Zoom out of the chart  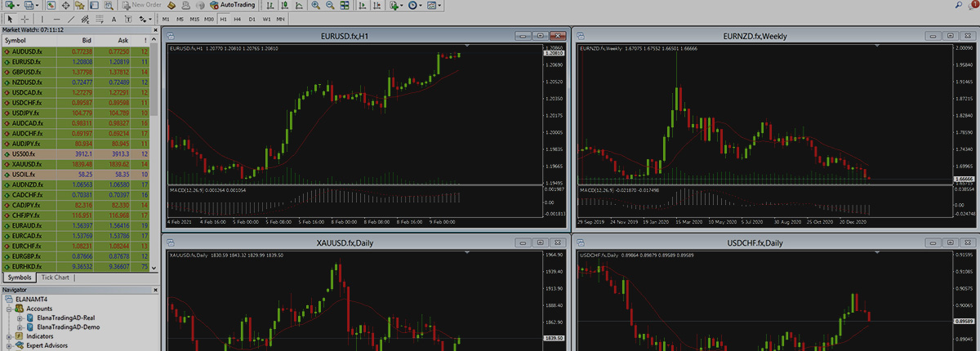pyautogui.click(x=330, y=5)
